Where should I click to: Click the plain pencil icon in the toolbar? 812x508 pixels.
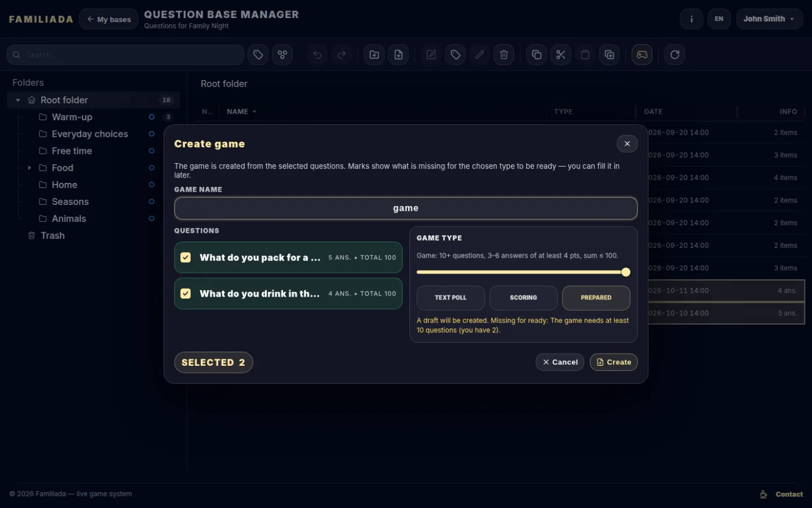480,55
